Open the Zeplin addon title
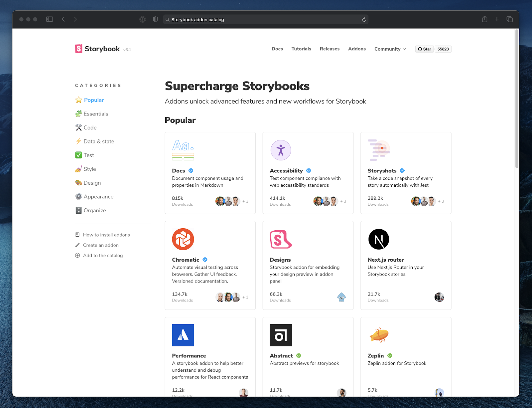The height and width of the screenshot is (408, 532). pos(376,356)
